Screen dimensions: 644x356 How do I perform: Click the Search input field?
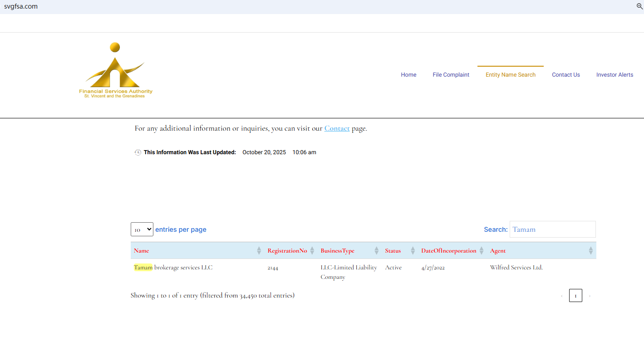(552, 229)
